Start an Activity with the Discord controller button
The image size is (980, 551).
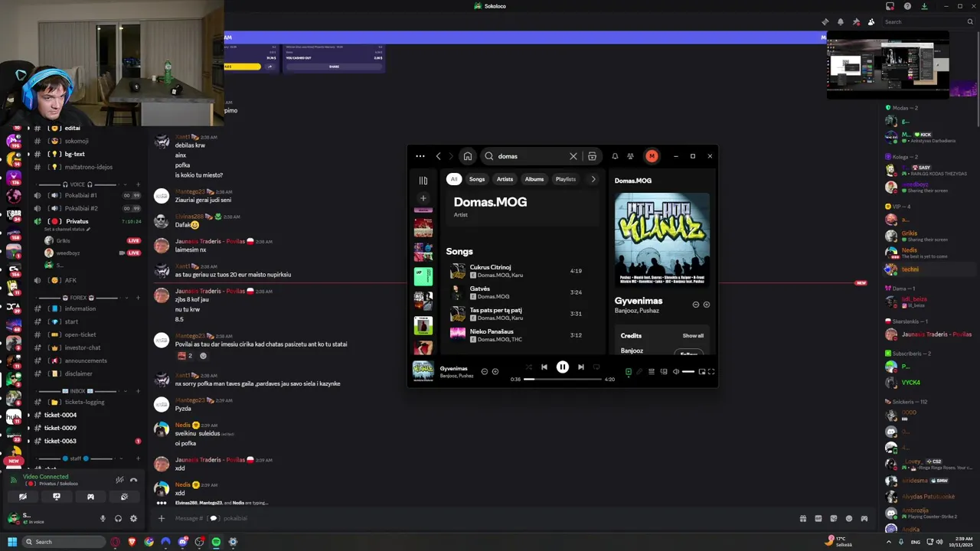(90, 497)
